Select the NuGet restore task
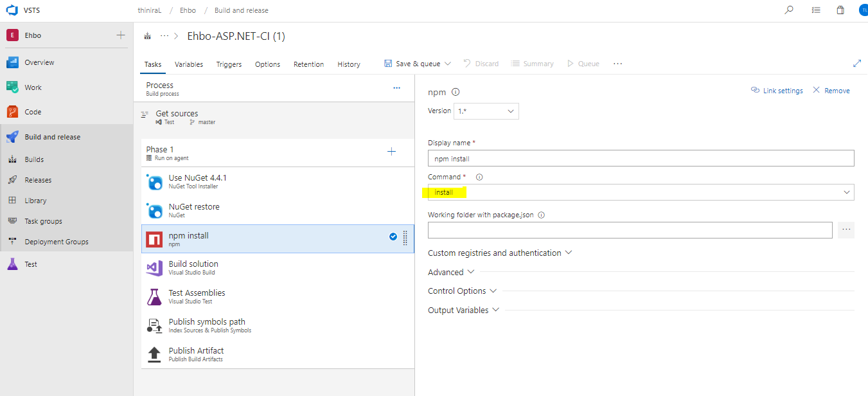Screen dimensions: 868x396 [x=278, y=210]
